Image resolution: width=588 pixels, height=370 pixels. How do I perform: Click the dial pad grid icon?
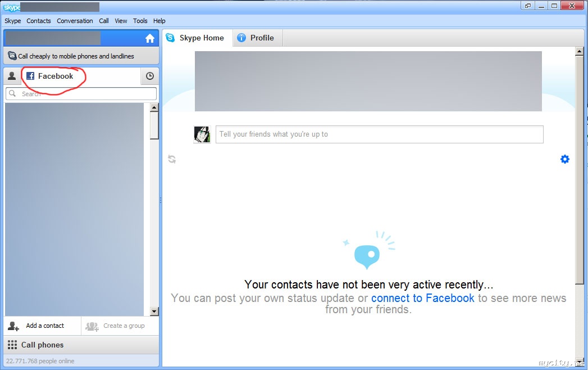click(12, 345)
